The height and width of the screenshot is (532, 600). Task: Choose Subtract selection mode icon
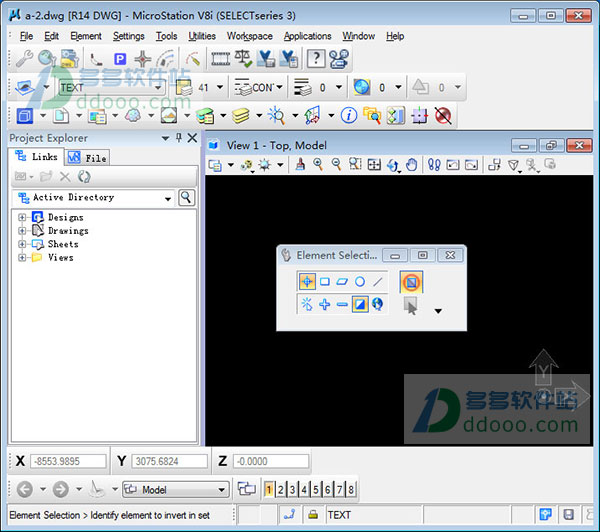coord(342,304)
